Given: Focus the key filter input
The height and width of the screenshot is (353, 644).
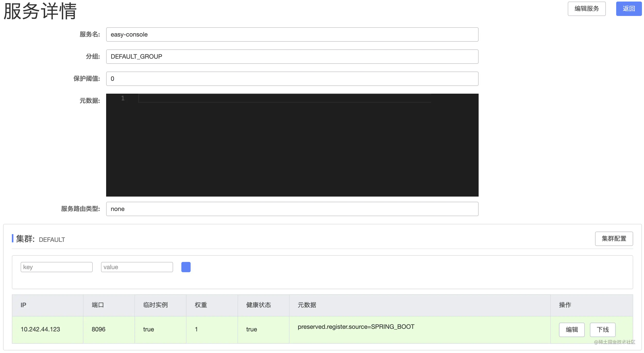Looking at the screenshot, I should click(x=56, y=267).
